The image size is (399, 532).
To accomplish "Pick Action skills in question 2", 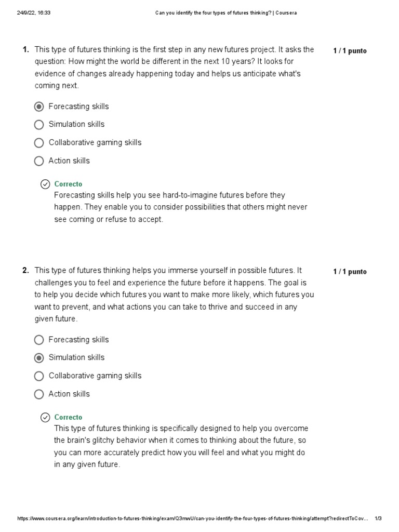I will point(39,394).
